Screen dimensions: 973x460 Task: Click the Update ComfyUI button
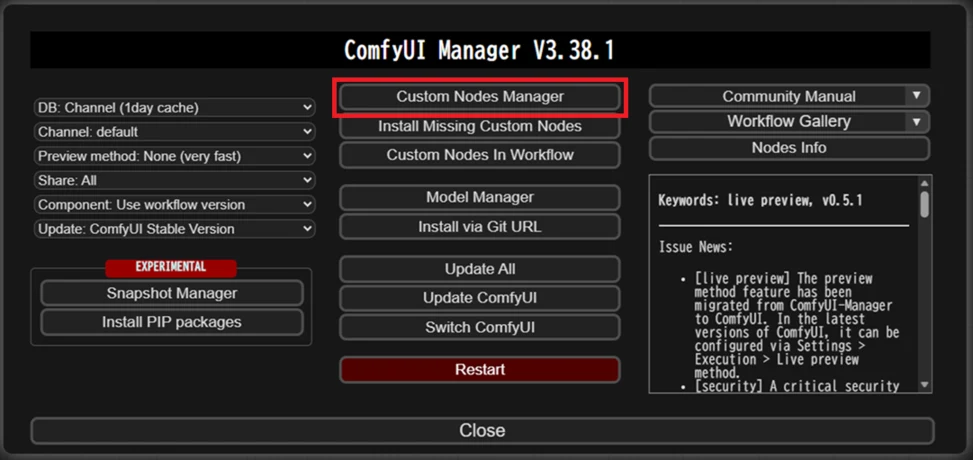click(x=480, y=298)
